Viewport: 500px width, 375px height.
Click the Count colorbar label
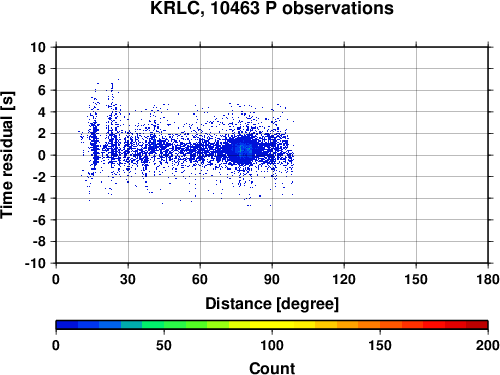(272, 368)
